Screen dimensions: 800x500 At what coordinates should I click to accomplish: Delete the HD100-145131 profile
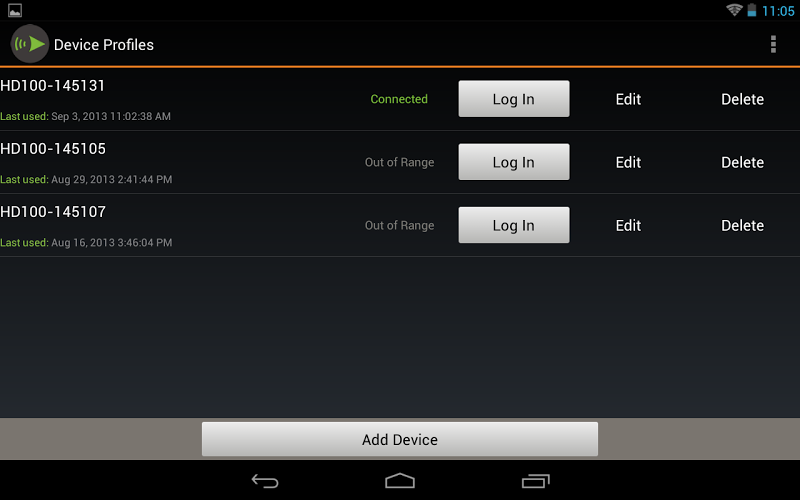742,99
